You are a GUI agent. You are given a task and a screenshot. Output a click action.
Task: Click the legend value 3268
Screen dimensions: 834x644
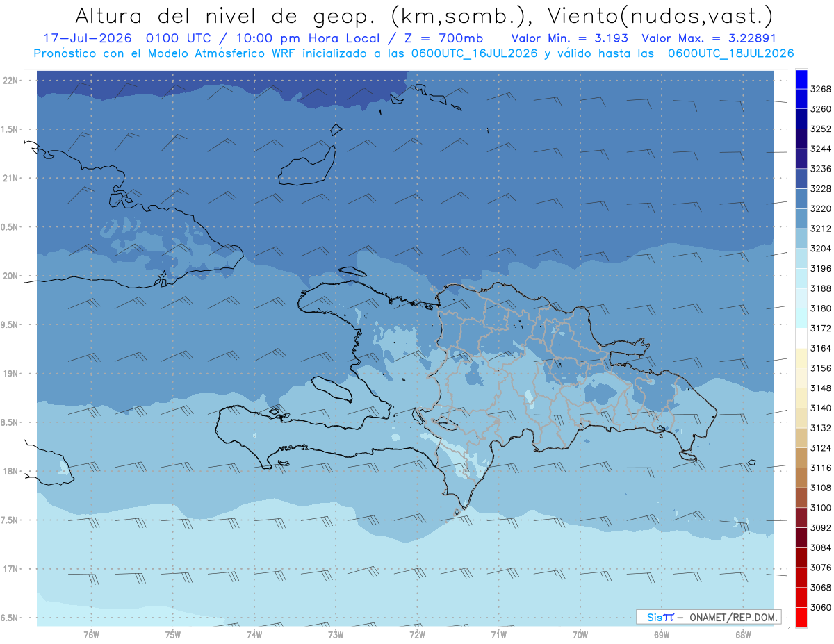pos(821,89)
